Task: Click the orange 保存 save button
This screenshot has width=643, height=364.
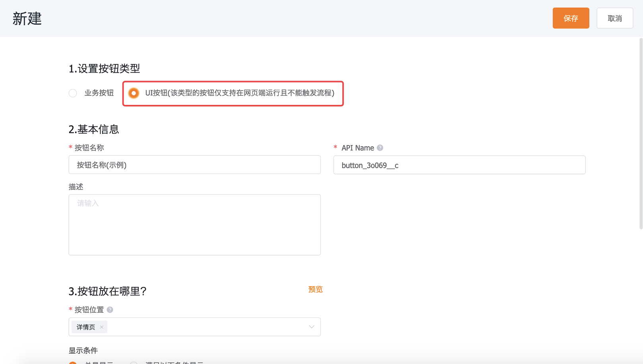Action: (x=571, y=18)
